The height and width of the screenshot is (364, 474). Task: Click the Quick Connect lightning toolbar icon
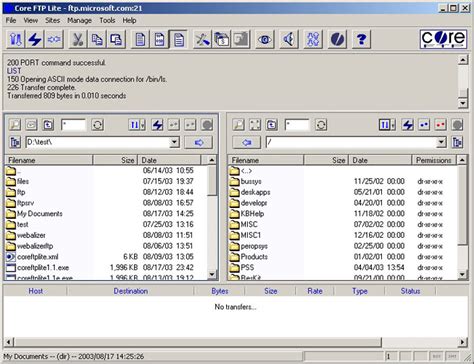tap(35, 39)
